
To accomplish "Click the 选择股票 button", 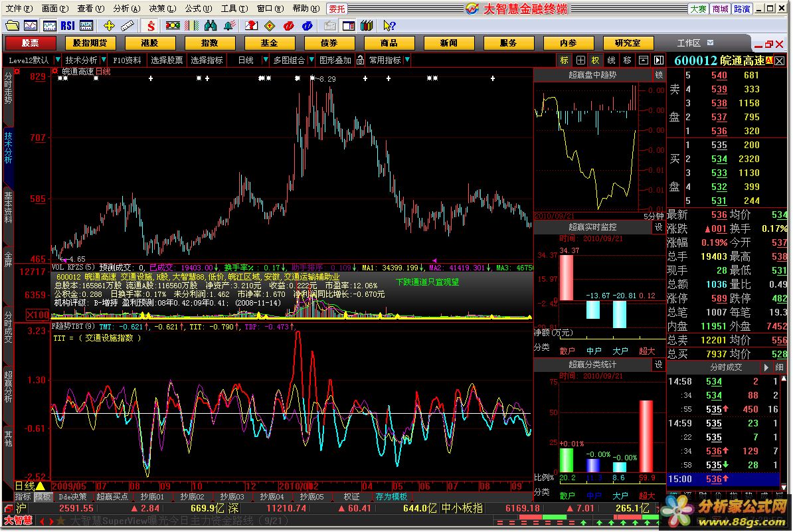I will coord(167,60).
